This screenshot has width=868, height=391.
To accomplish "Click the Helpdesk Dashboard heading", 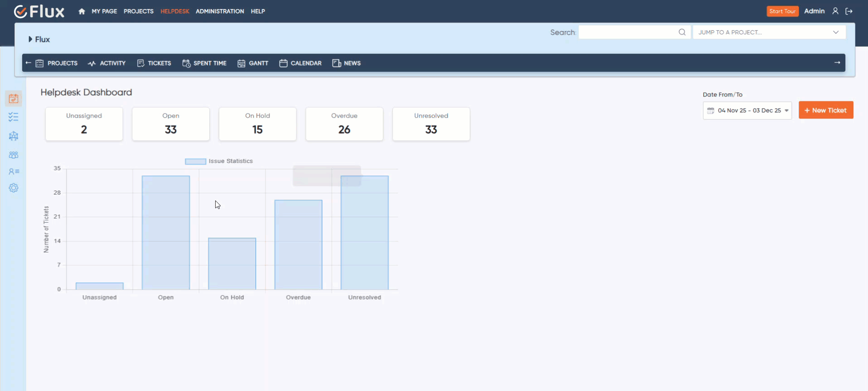I will click(x=86, y=92).
